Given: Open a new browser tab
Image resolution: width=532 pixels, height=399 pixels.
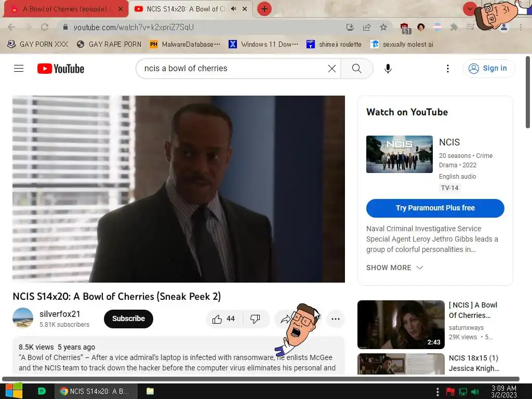Looking at the screenshot, I should coord(264,9).
